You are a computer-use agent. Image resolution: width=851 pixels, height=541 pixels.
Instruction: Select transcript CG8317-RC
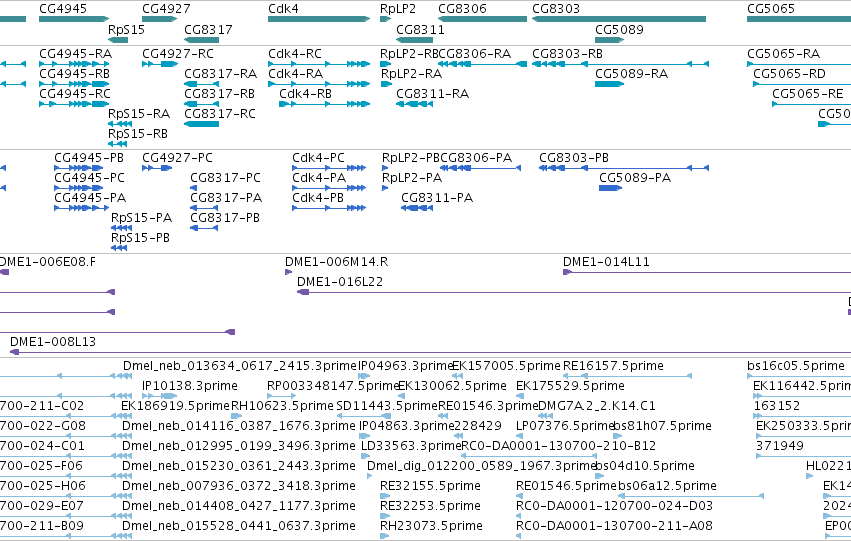pyautogui.click(x=201, y=124)
